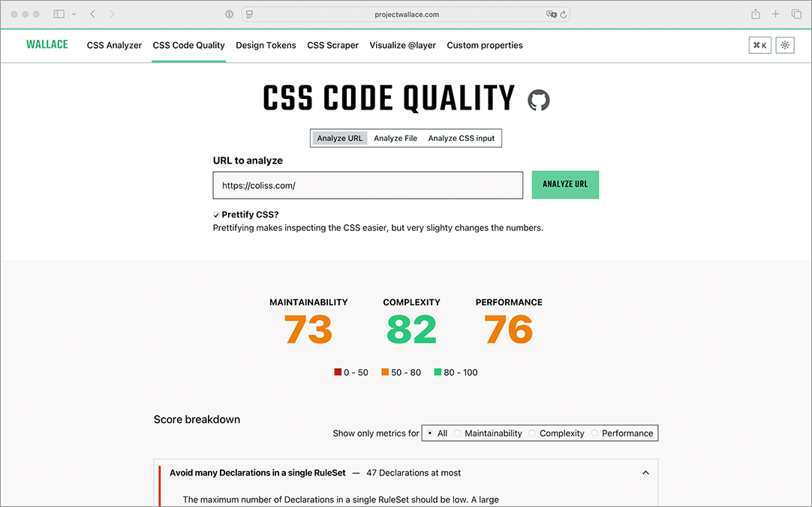Click the Performance score 76
Viewport: 812px width, 507px height.
[509, 329]
